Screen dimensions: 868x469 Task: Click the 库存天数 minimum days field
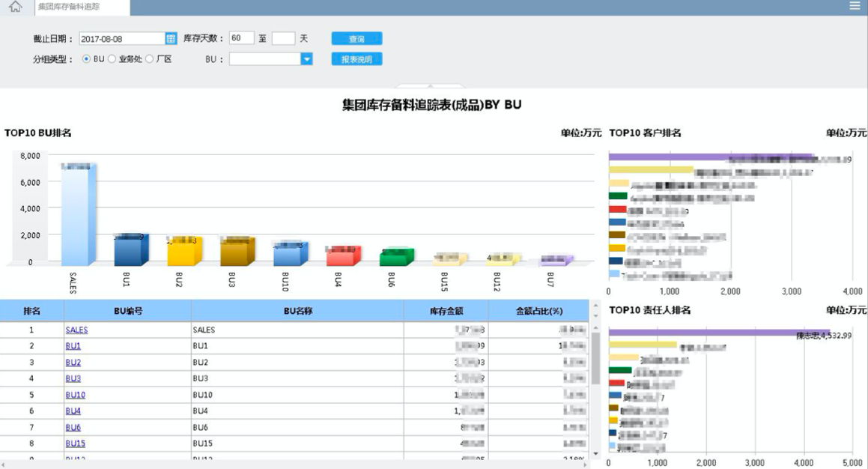point(241,38)
